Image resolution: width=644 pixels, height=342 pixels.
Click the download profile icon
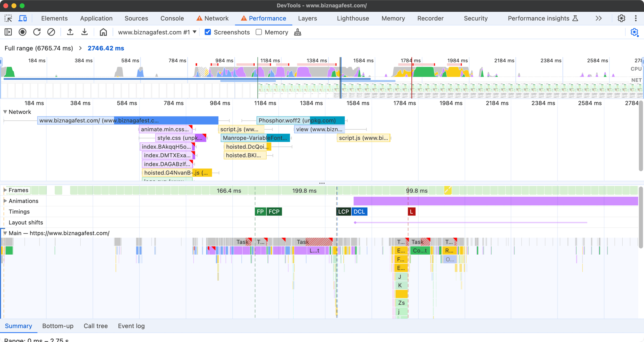(84, 32)
